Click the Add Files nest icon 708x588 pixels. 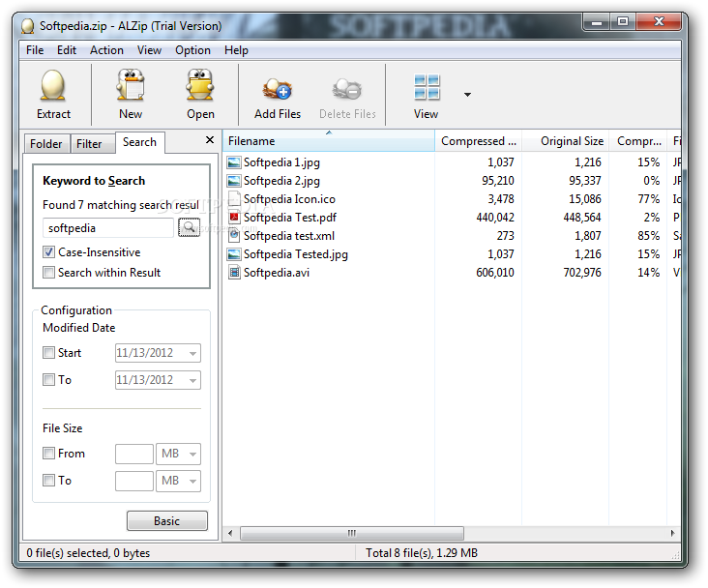pos(278,89)
